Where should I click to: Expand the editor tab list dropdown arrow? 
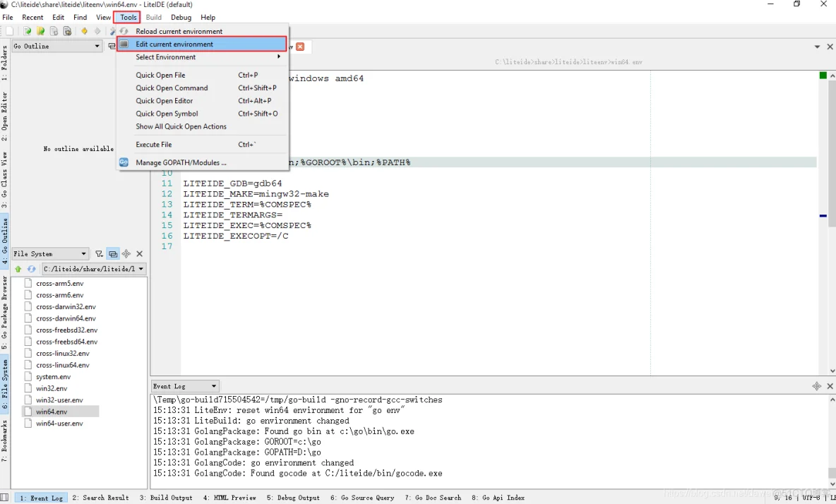coord(817,47)
